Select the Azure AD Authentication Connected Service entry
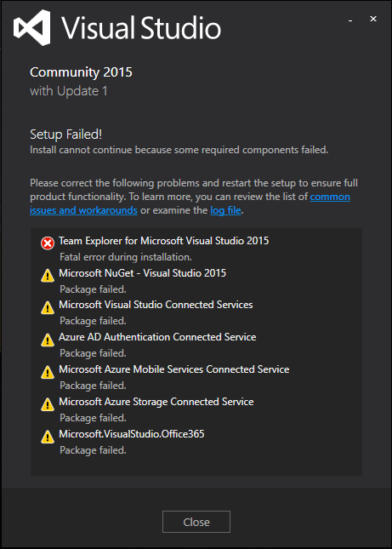The width and height of the screenshot is (392, 549). coord(157,337)
